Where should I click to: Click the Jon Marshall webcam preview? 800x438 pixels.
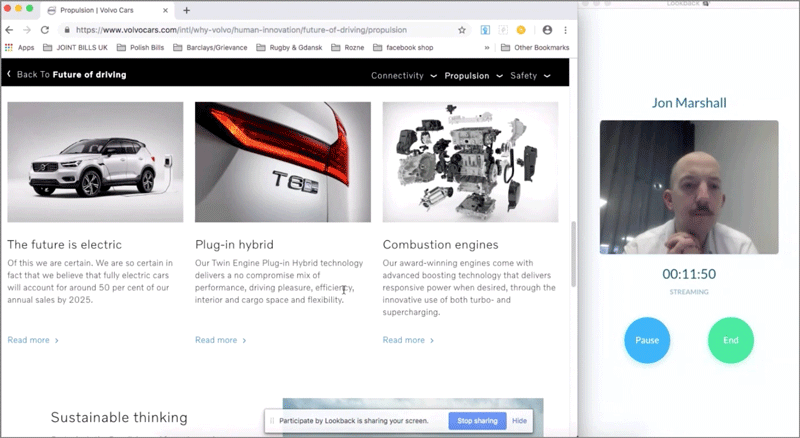(689, 187)
